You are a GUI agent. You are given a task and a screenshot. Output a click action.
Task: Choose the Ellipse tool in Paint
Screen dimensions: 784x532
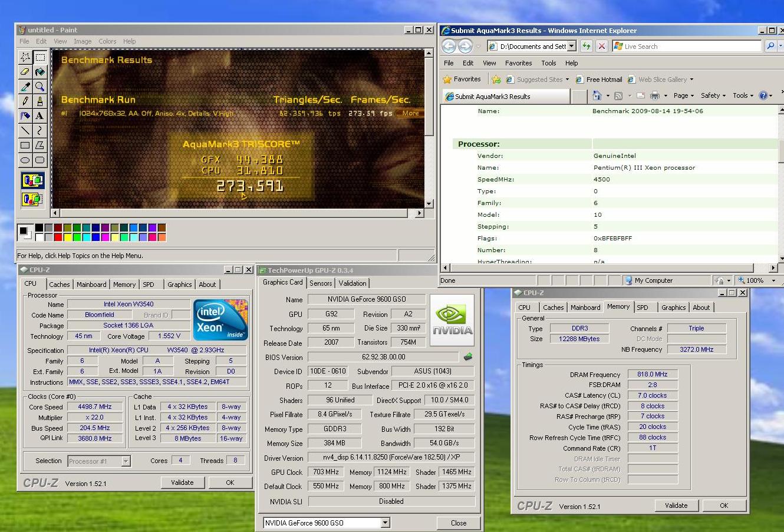(25, 160)
